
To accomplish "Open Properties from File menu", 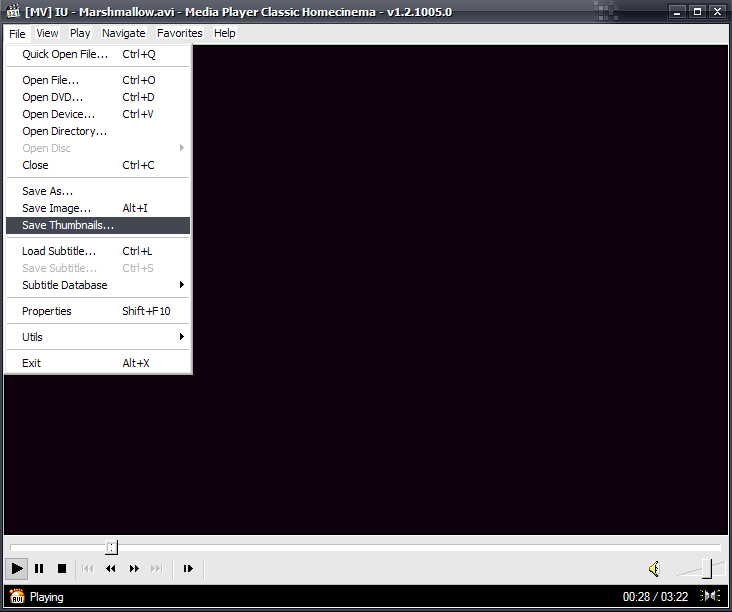I will coord(98,311).
